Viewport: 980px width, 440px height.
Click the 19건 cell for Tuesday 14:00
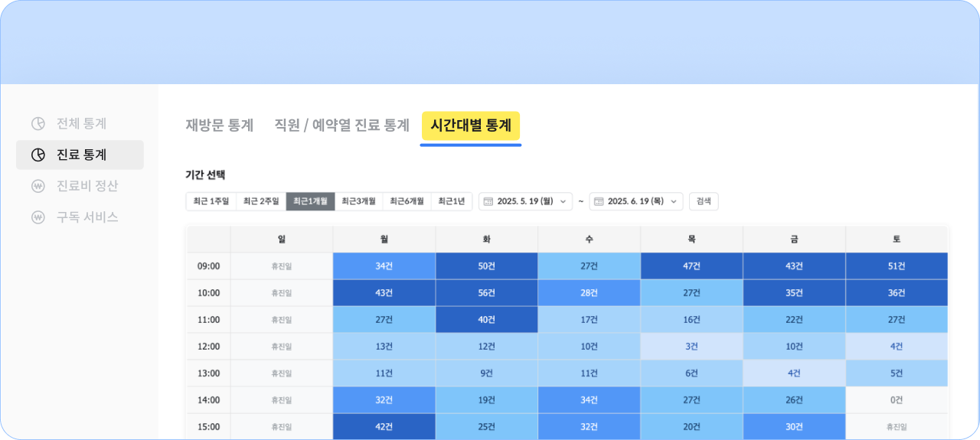[487, 400]
